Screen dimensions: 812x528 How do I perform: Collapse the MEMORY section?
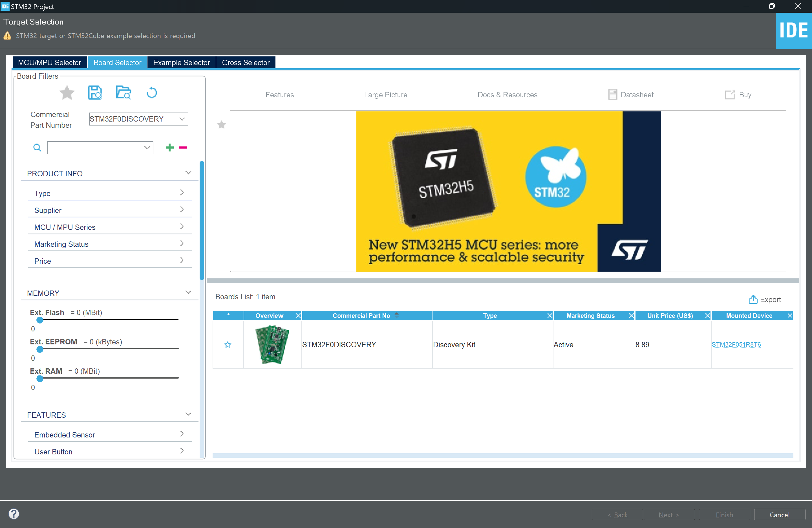click(188, 292)
